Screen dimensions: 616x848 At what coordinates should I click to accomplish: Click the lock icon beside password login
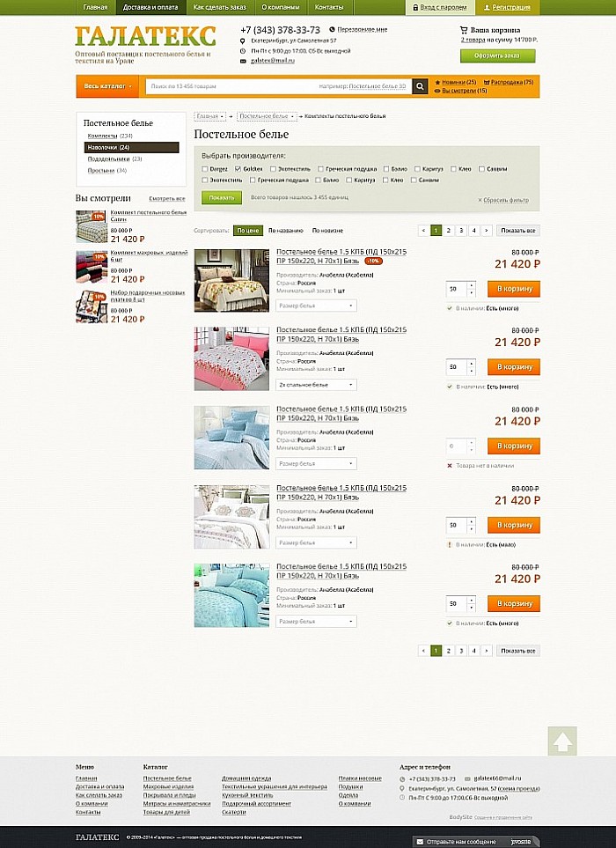coord(415,8)
